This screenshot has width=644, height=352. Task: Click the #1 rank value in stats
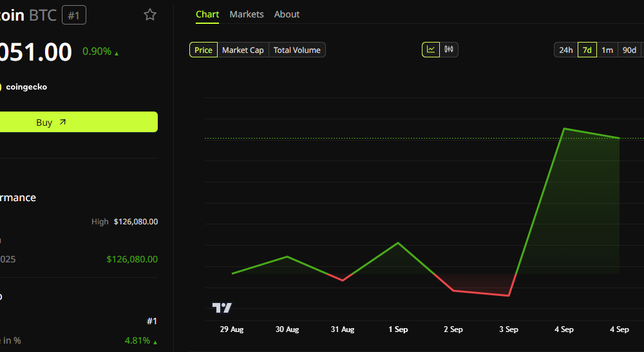(x=151, y=321)
